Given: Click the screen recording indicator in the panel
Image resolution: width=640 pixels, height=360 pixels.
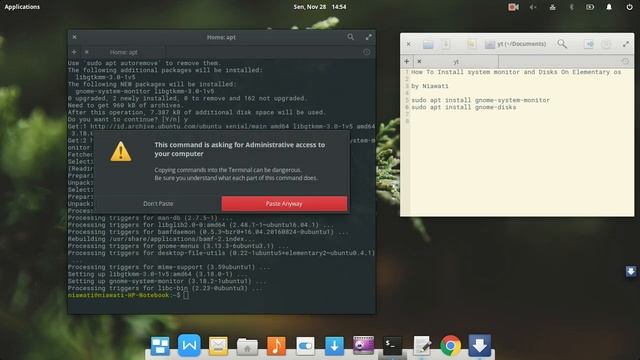Looking at the screenshot, I should [x=513, y=7].
